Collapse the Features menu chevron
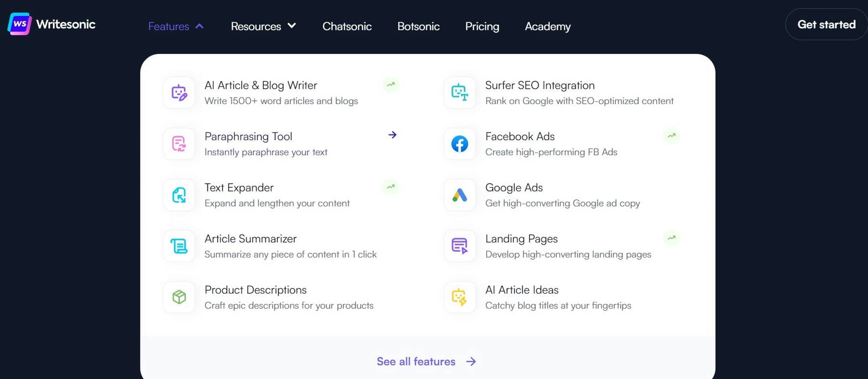Image resolution: width=868 pixels, height=379 pixels. click(x=199, y=27)
